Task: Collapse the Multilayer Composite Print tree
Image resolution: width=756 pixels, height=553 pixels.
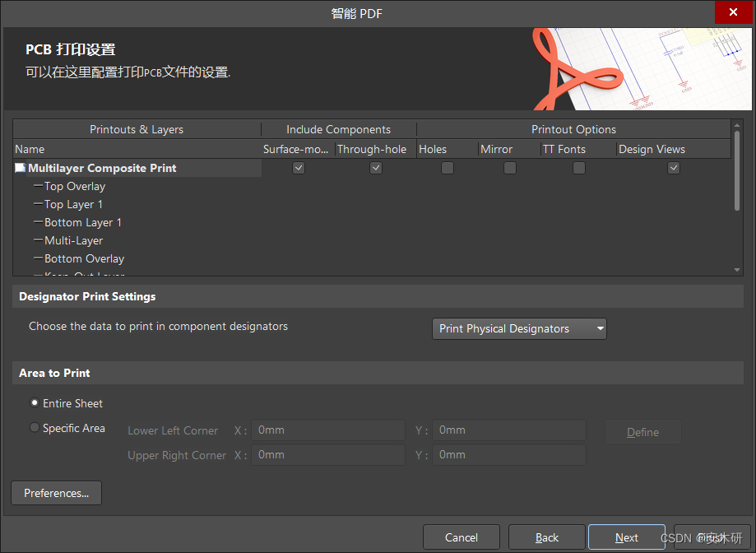Action: (x=20, y=168)
